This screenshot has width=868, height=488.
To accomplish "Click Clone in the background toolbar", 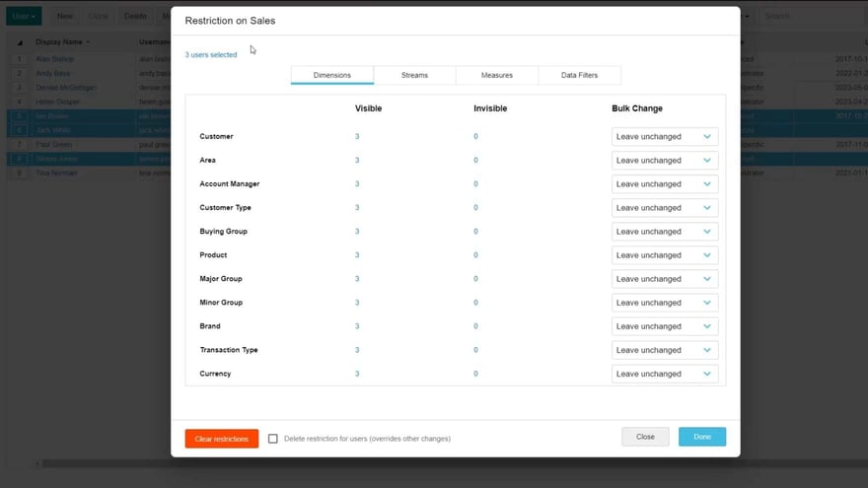I will coord(99,16).
